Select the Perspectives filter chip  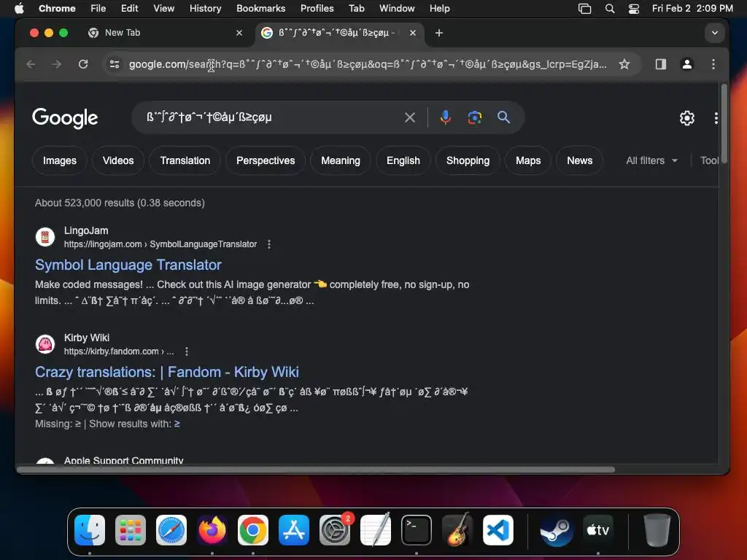(266, 161)
